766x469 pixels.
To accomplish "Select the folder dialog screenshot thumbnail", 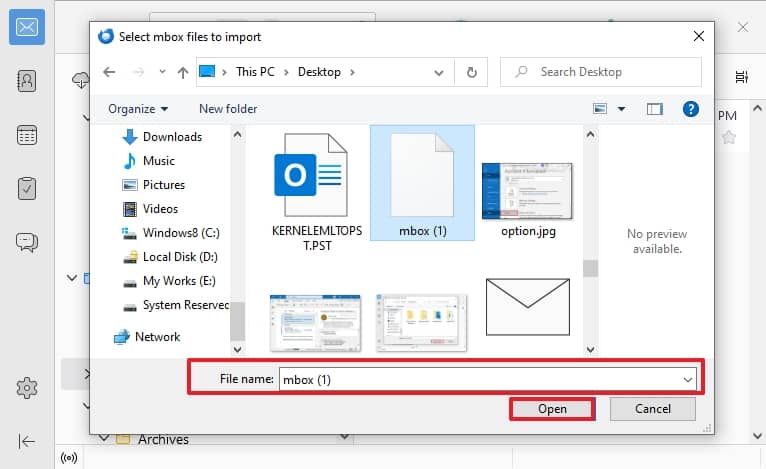I will point(422,322).
